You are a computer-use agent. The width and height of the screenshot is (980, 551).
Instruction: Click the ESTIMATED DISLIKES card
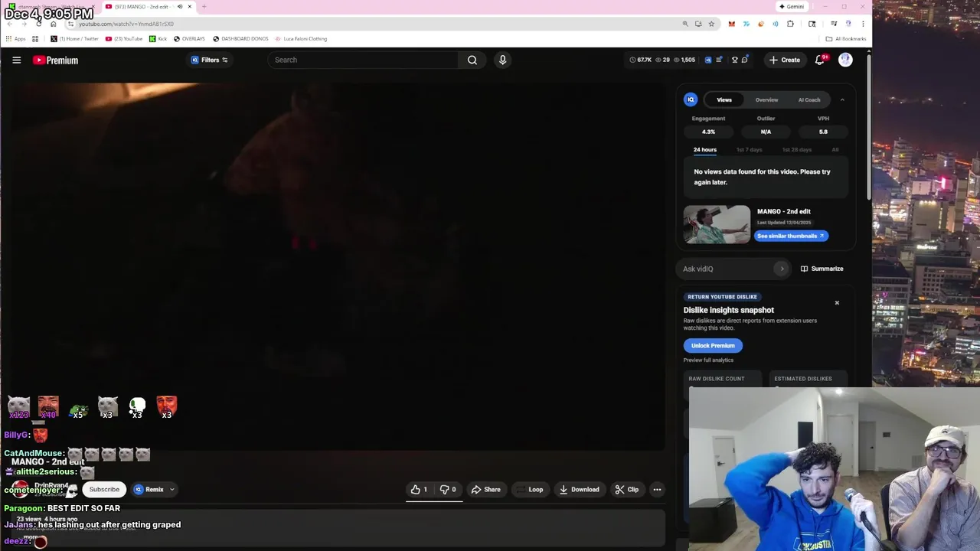click(808, 379)
